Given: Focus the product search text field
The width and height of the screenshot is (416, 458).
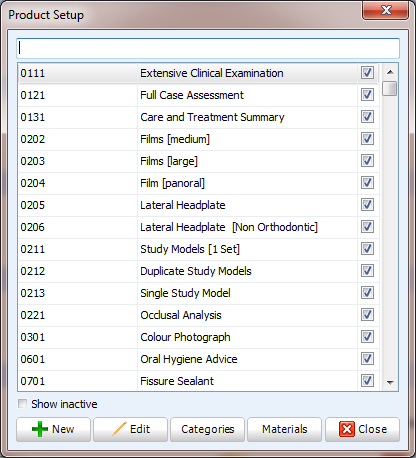Looking at the screenshot, I should click(x=208, y=48).
